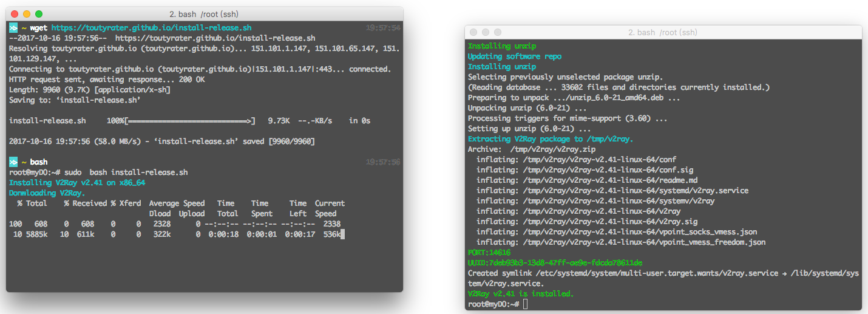Click the "V2Ray v2.41 is installed." message
Viewport: 868px width, 314px height.
click(x=520, y=293)
